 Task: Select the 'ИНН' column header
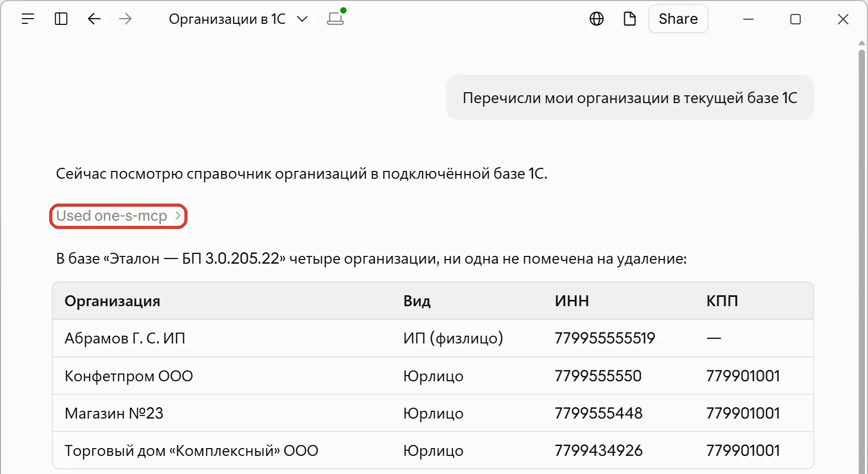572,301
